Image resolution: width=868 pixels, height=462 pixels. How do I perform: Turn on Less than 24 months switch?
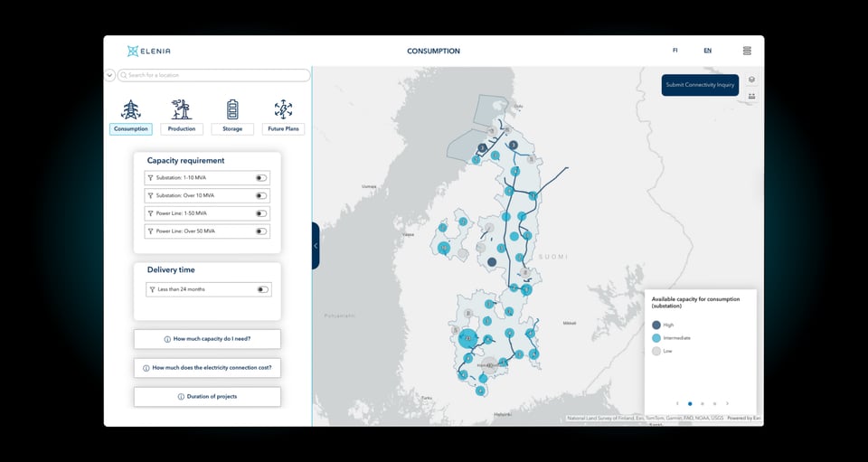click(262, 289)
